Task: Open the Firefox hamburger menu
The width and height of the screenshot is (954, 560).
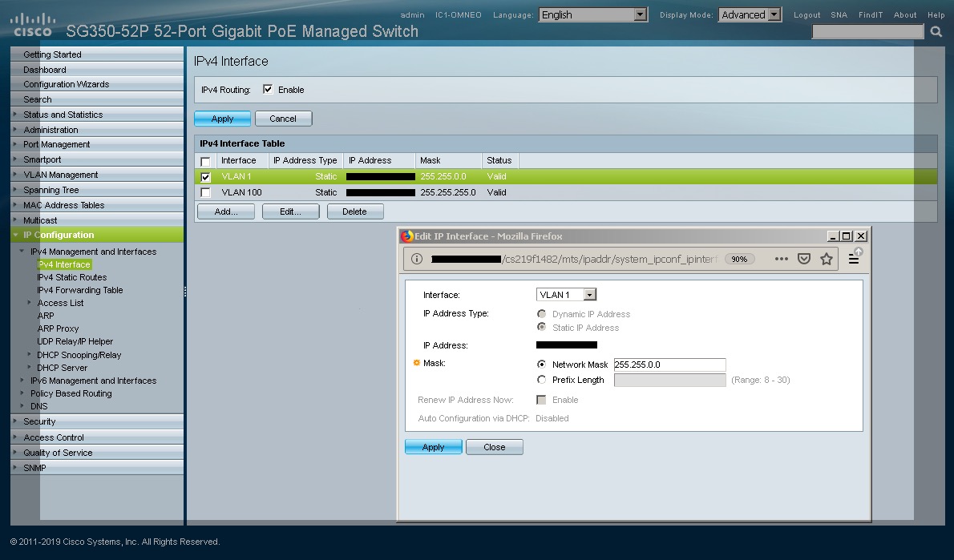Action: tap(854, 259)
